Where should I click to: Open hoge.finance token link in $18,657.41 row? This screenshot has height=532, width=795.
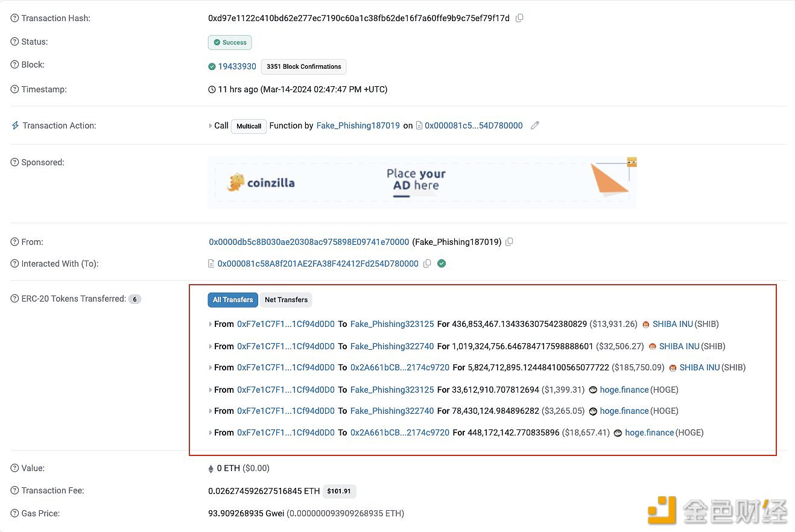(650, 432)
